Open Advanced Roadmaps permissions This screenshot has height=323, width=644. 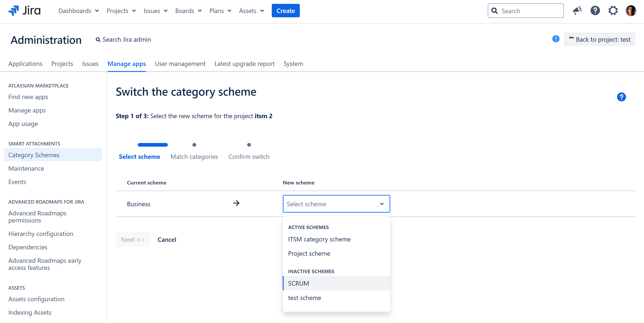click(37, 217)
